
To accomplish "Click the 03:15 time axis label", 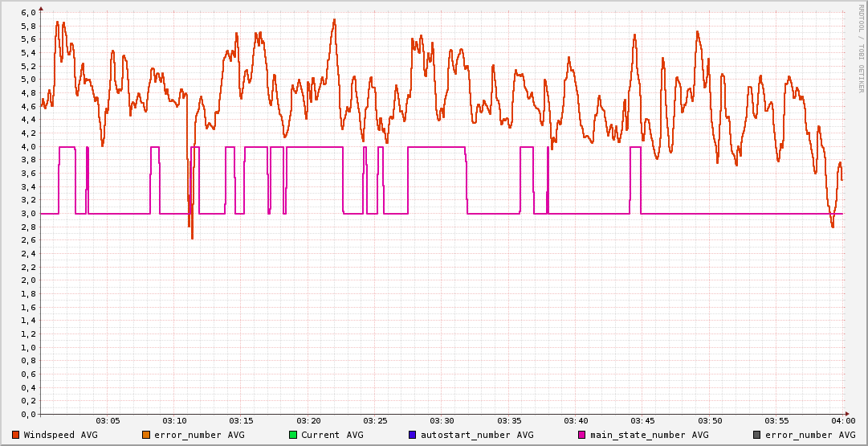I will [241, 421].
